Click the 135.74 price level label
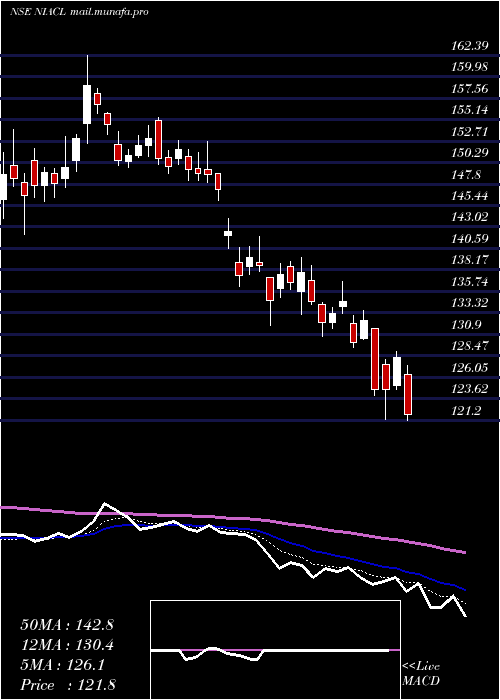This screenshot has width=500, height=700. click(470, 282)
